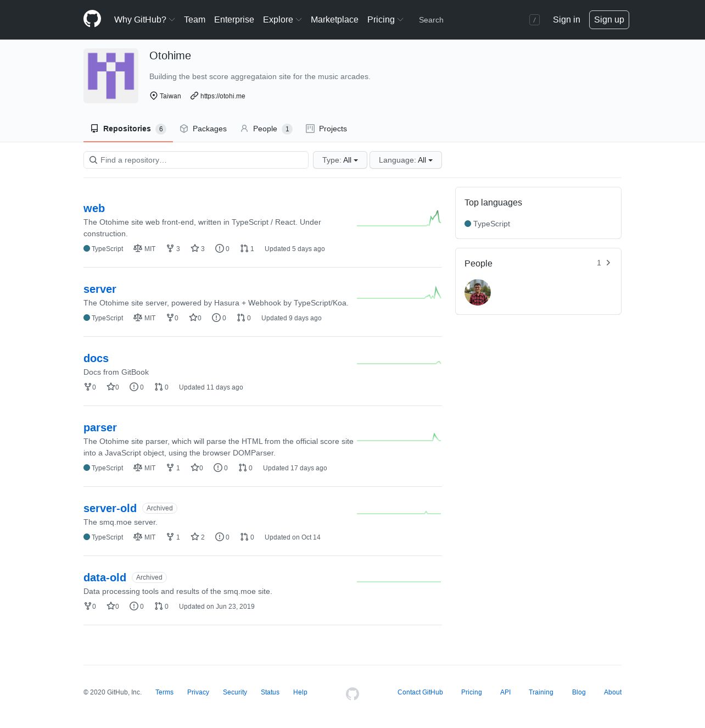This screenshot has width=705, height=728.
Task: Click the gray GitHub mark in footer
Action: pos(352,694)
